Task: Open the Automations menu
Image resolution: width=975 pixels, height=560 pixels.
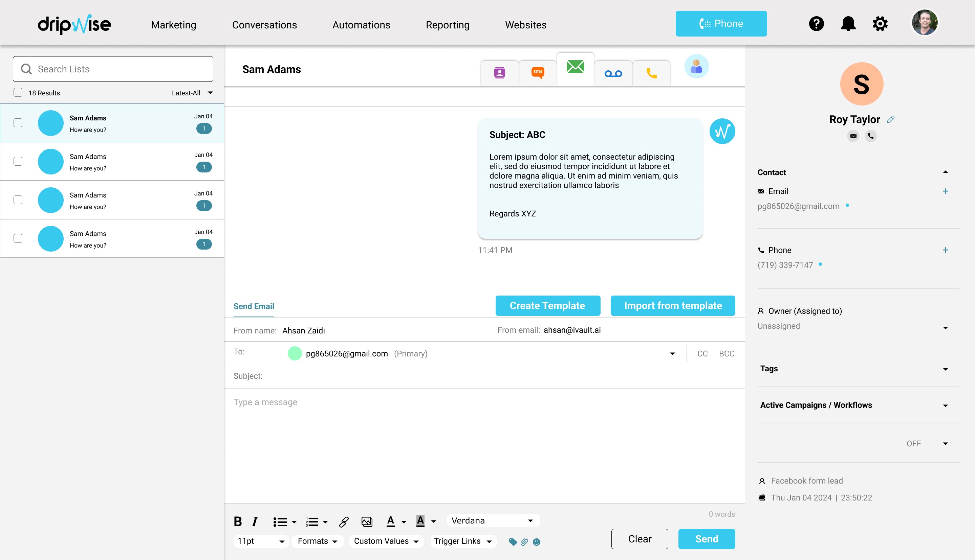Action: pos(361,25)
